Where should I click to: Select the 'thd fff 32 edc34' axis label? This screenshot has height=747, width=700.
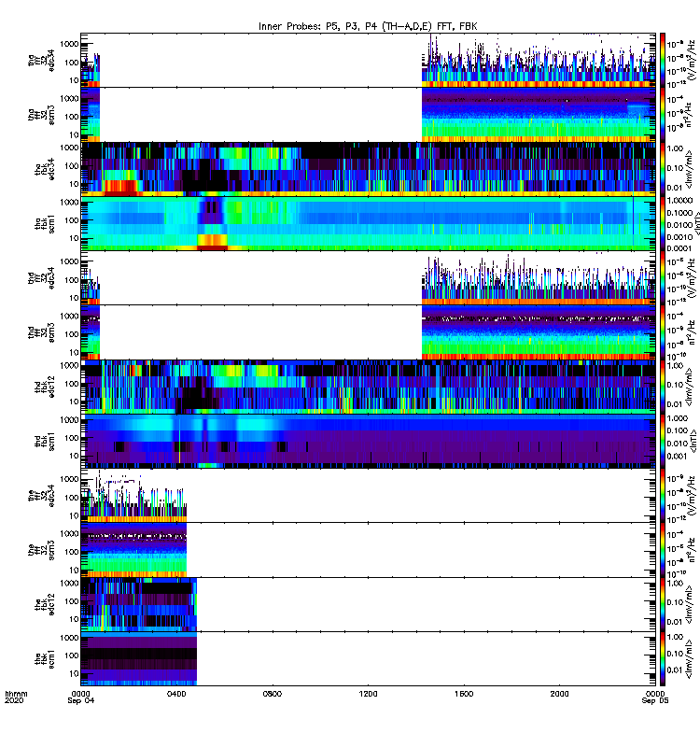click(41, 278)
